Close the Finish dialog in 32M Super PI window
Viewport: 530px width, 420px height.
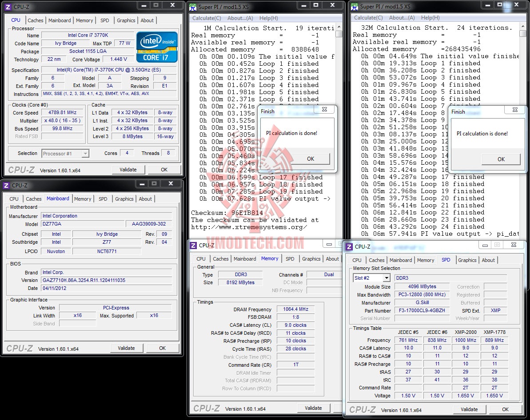515,110
